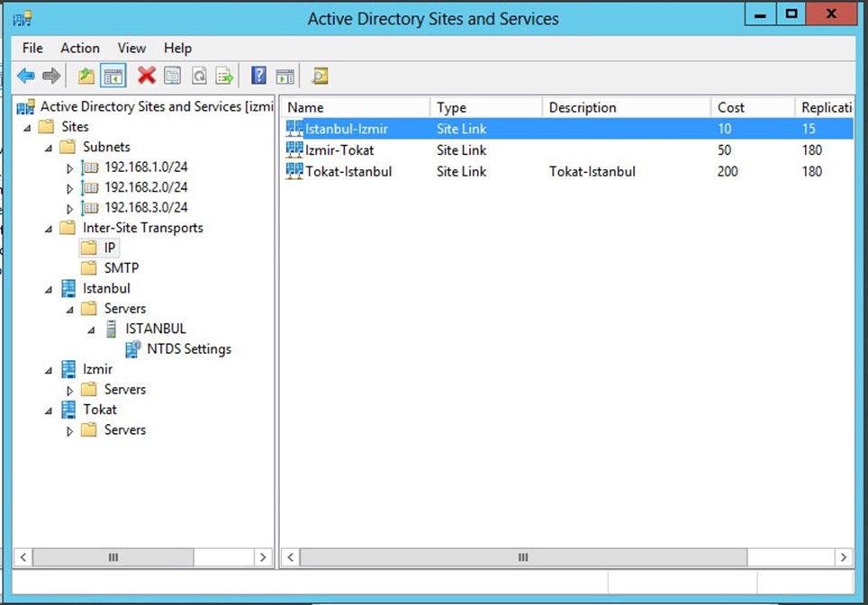Open Help via the blue question-mark icon
This screenshot has height=605, width=868.
tap(258, 76)
